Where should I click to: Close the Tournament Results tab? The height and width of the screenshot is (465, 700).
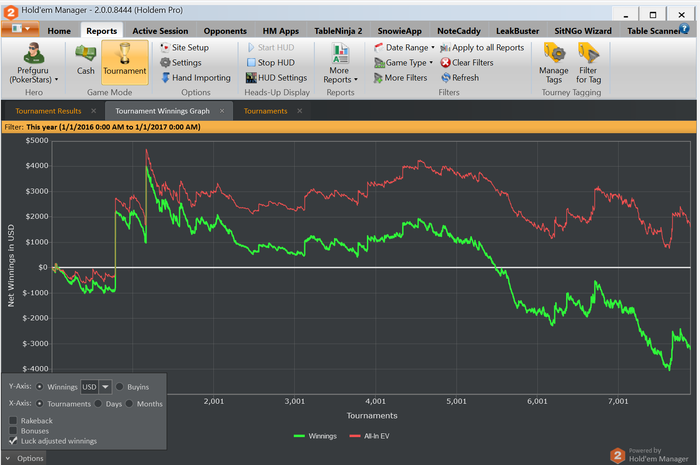click(93, 111)
